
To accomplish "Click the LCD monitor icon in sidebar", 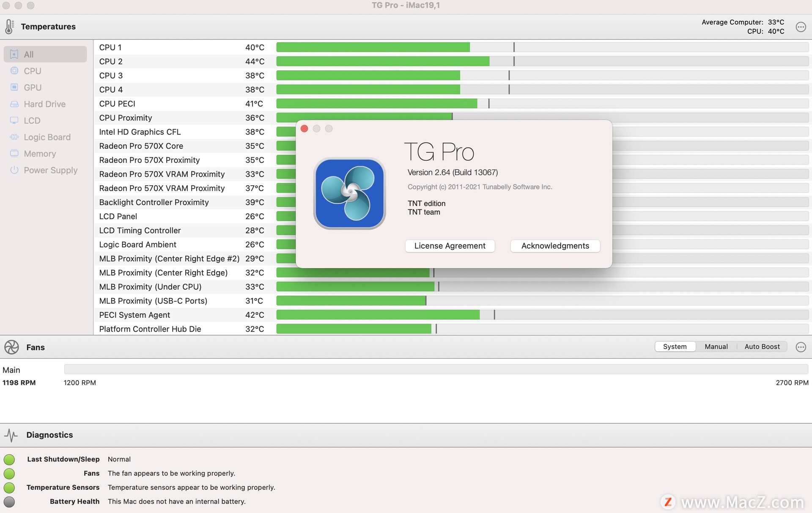I will (x=14, y=121).
